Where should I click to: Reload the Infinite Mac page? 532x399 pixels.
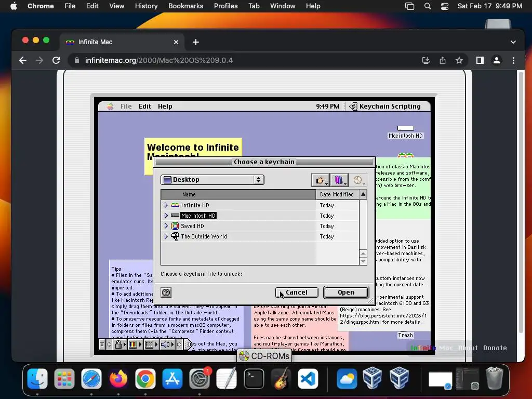56,60
